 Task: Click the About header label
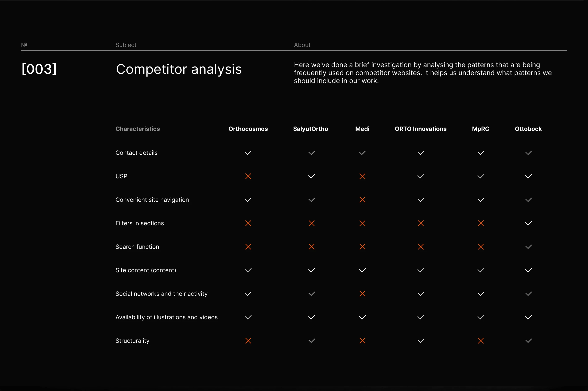coord(302,45)
